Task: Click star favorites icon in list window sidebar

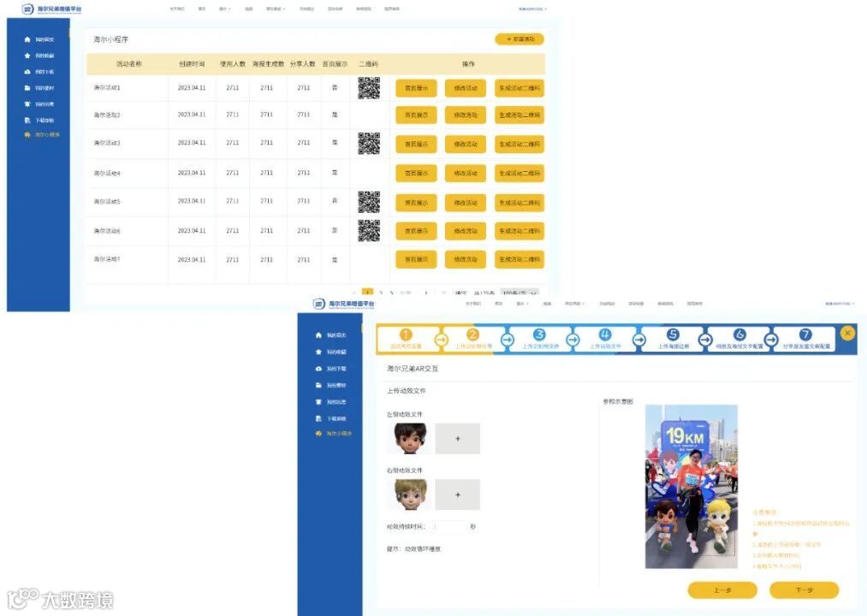Action: click(27, 56)
